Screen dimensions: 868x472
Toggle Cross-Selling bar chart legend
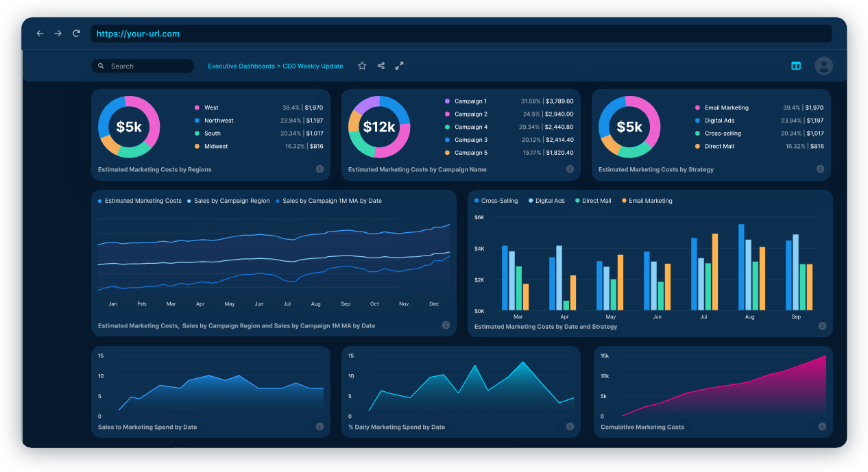coord(496,201)
